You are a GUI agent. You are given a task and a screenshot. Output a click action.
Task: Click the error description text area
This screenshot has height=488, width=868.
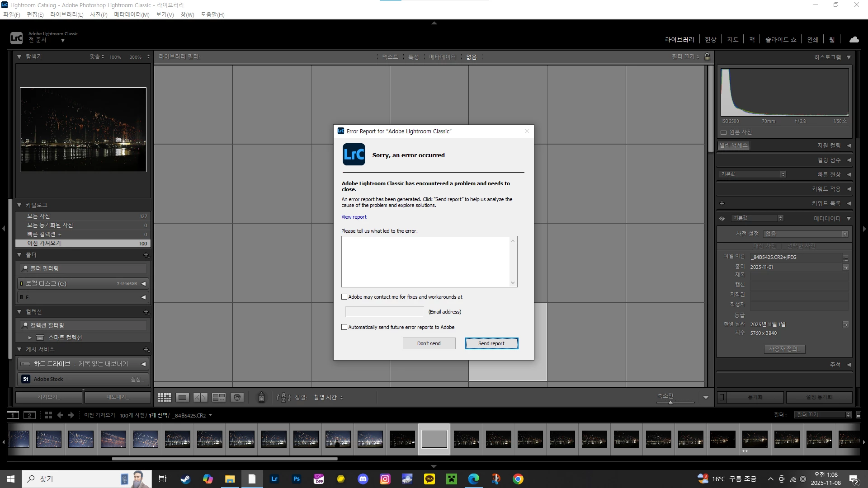point(426,261)
